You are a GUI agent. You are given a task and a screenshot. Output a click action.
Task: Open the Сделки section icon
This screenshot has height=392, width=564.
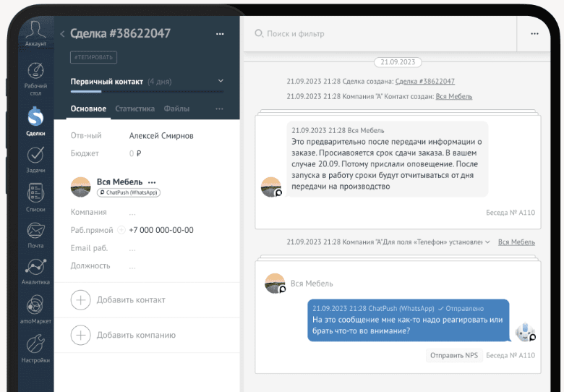[35, 117]
